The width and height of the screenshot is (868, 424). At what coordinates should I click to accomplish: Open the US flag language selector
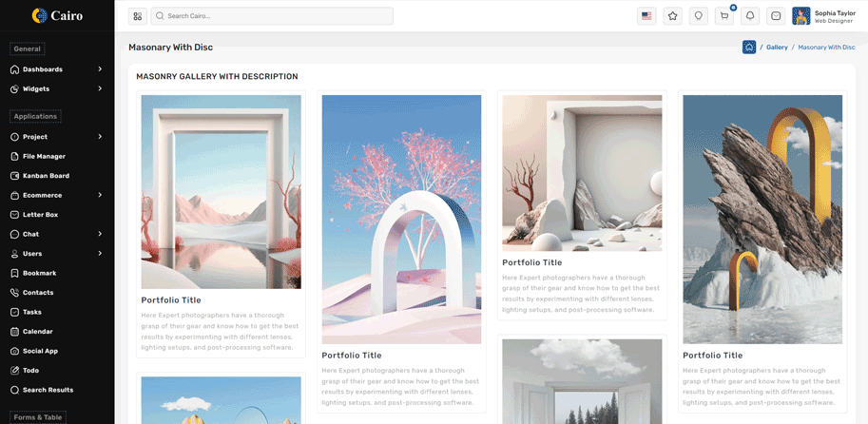(646, 16)
